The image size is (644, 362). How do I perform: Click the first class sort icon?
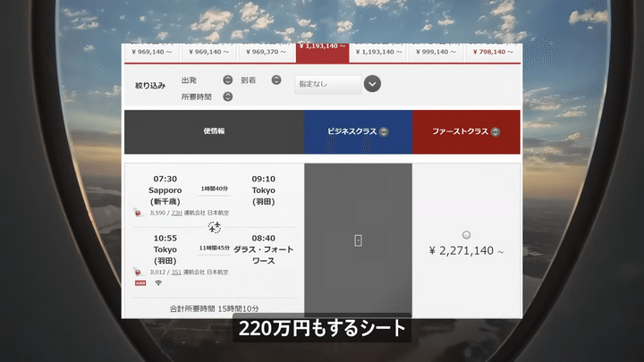496,131
